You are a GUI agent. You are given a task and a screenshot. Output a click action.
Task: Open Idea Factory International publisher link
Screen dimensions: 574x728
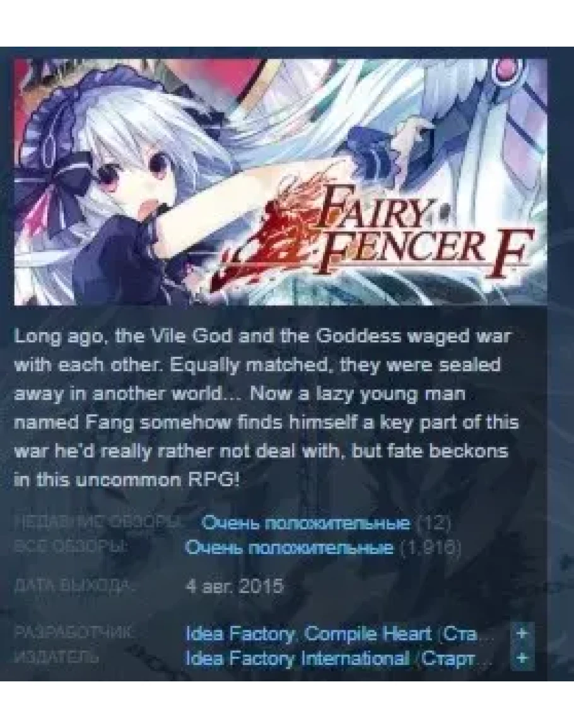pyautogui.click(x=298, y=658)
